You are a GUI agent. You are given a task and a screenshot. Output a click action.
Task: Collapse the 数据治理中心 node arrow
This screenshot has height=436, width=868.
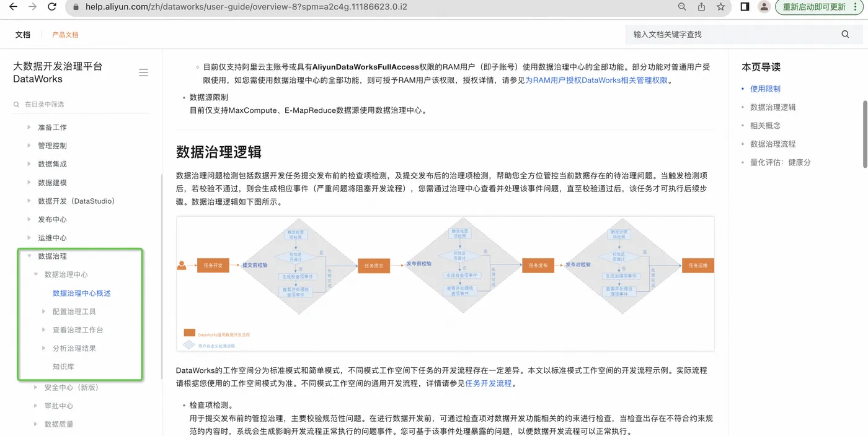36,274
